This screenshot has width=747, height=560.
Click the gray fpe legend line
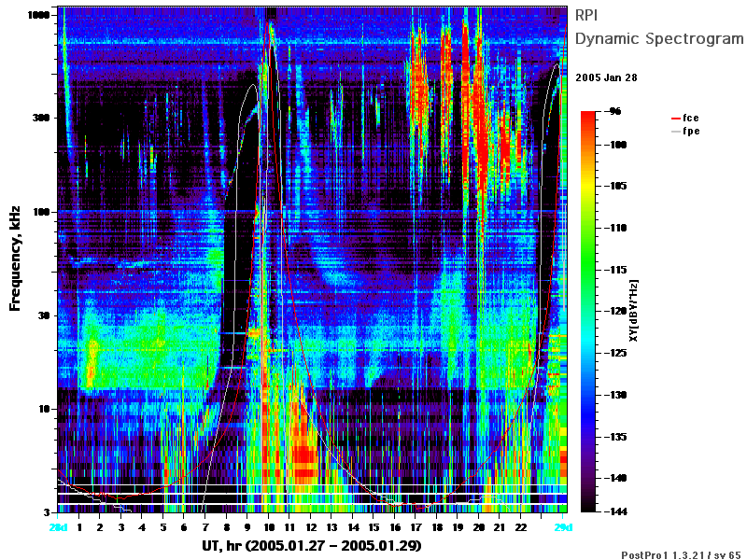(675, 132)
